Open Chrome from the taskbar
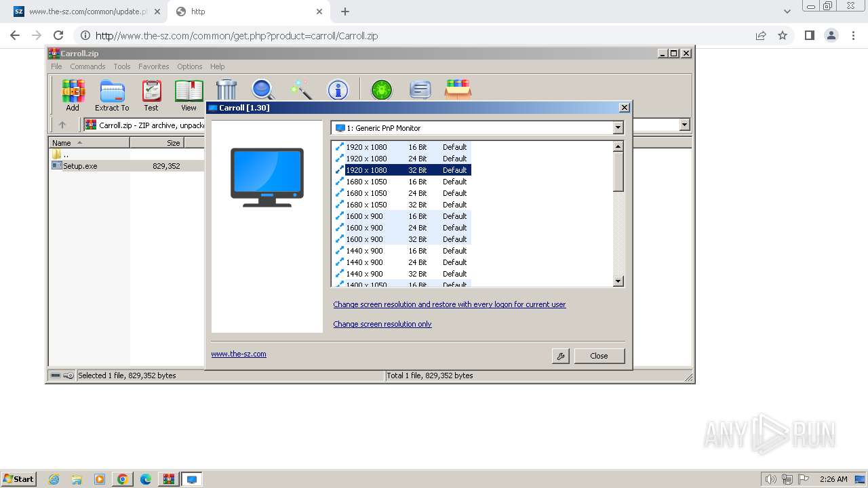The image size is (868, 488). click(x=123, y=479)
